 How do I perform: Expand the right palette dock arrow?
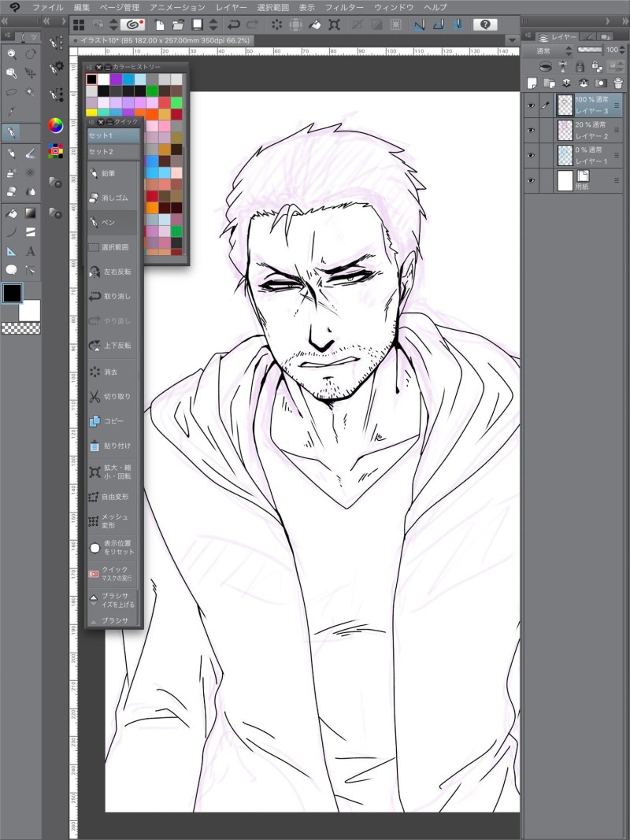point(608,21)
